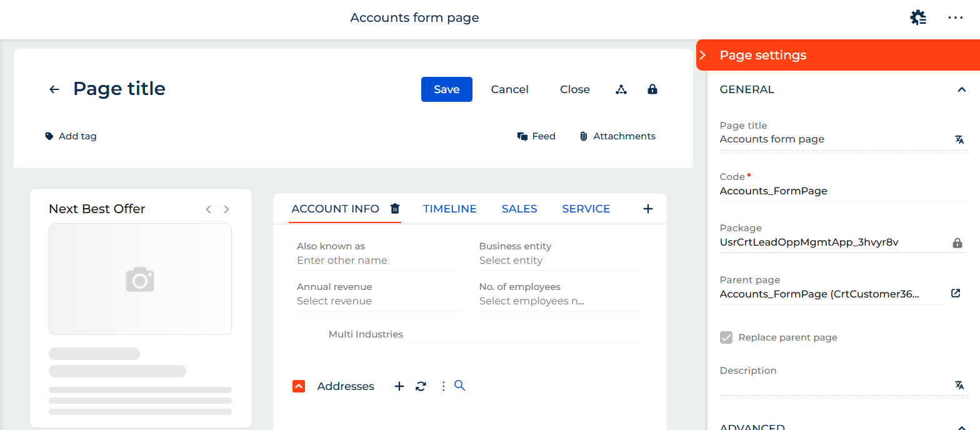Click the Page settings header text
980x430 pixels.
pyautogui.click(x=763, y=55)
